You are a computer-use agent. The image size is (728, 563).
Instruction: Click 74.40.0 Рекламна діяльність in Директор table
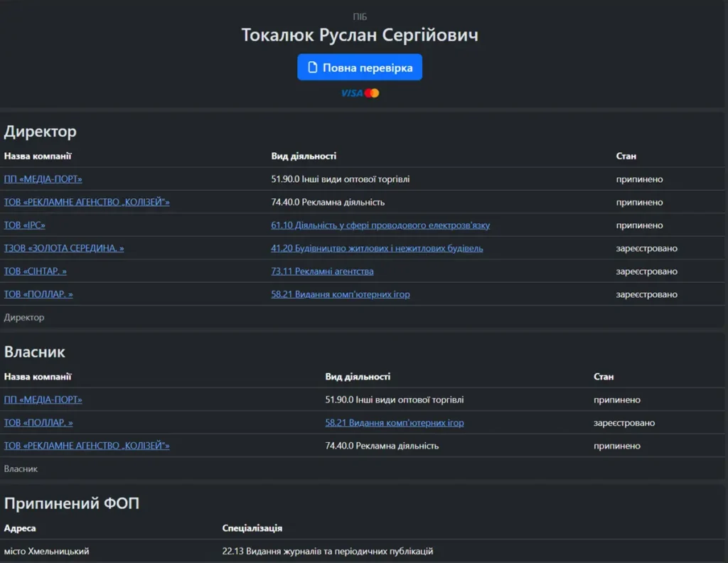click(328, 202)
